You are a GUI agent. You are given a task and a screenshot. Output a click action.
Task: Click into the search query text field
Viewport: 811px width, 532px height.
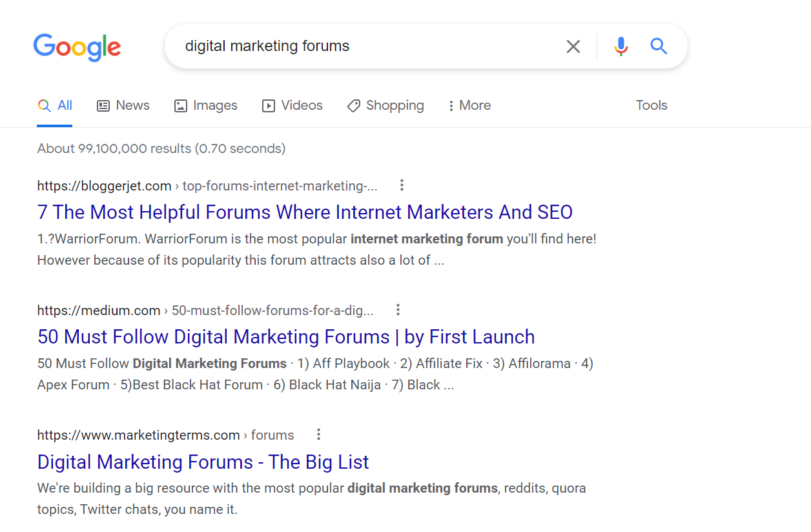(362, 46)
